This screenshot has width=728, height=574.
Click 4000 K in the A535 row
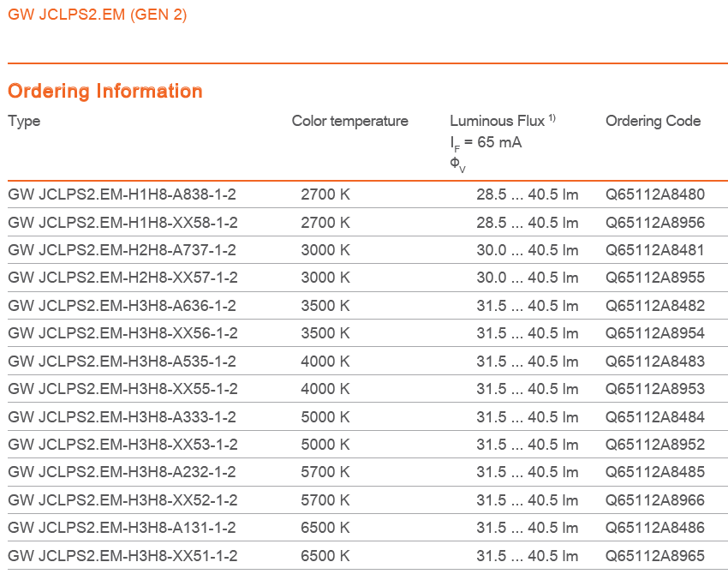tap(325, 362)
